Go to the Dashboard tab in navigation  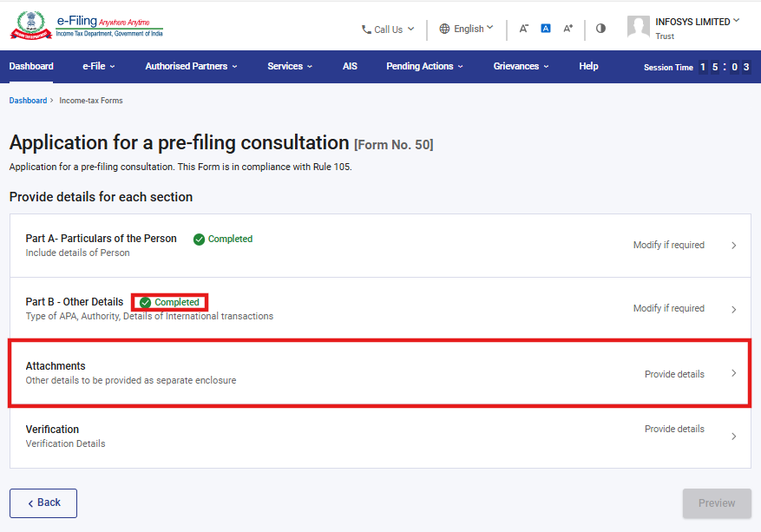point(31,66)
